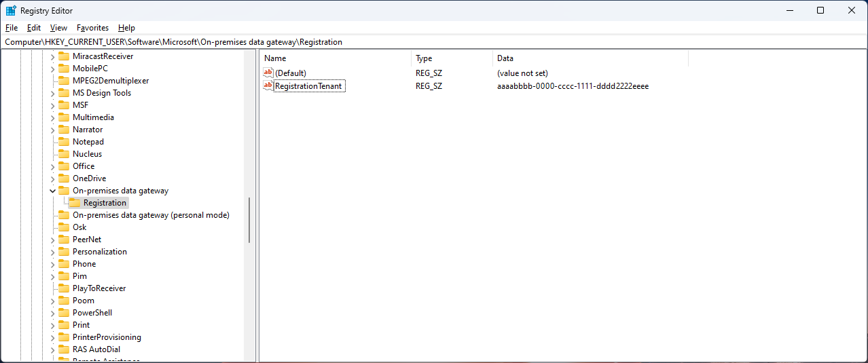Image resolution: width=868 pixels, height=363 pixels.
Task: Open the File menu
Action: coord(11,28)
